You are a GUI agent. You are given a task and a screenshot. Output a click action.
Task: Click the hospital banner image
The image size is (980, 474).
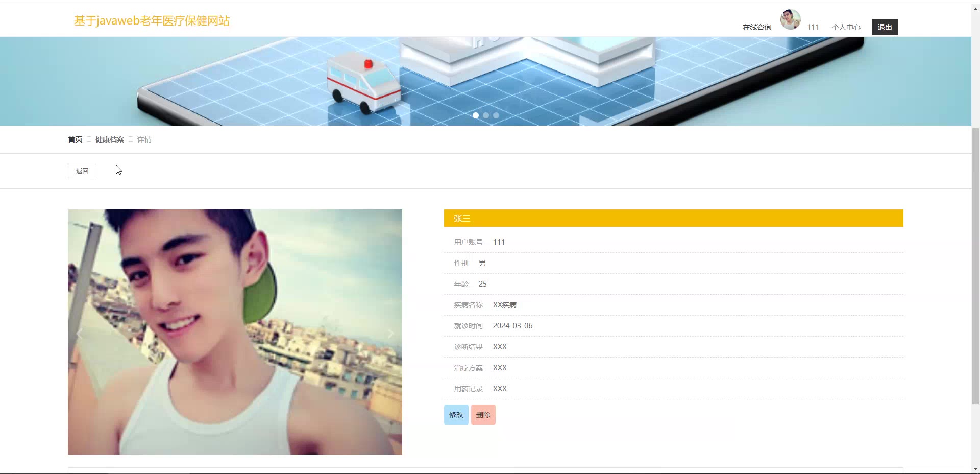[485, 81]
